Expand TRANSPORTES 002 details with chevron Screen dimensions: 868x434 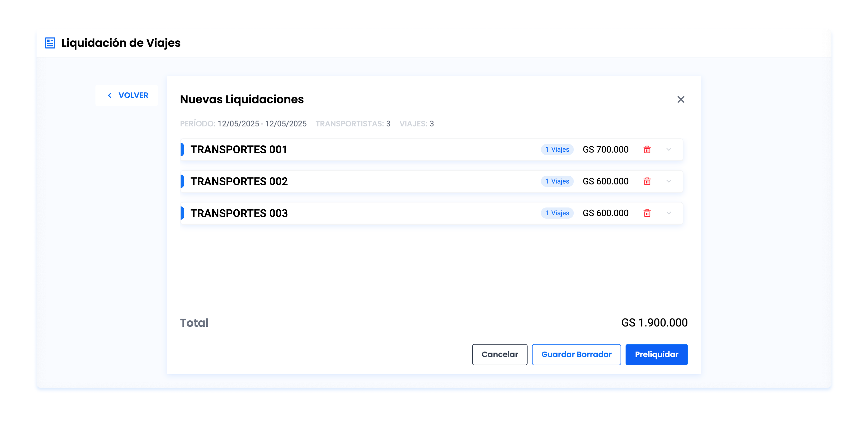coord(668,181)
